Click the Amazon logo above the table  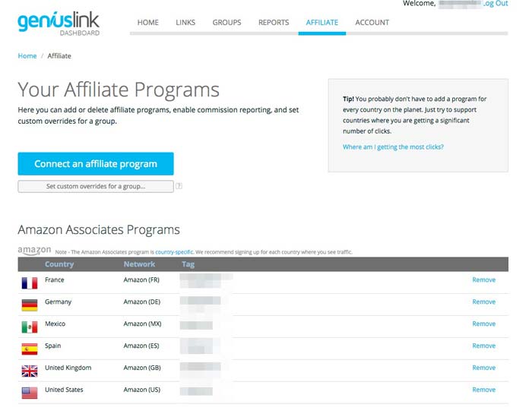tap(34, 251)
